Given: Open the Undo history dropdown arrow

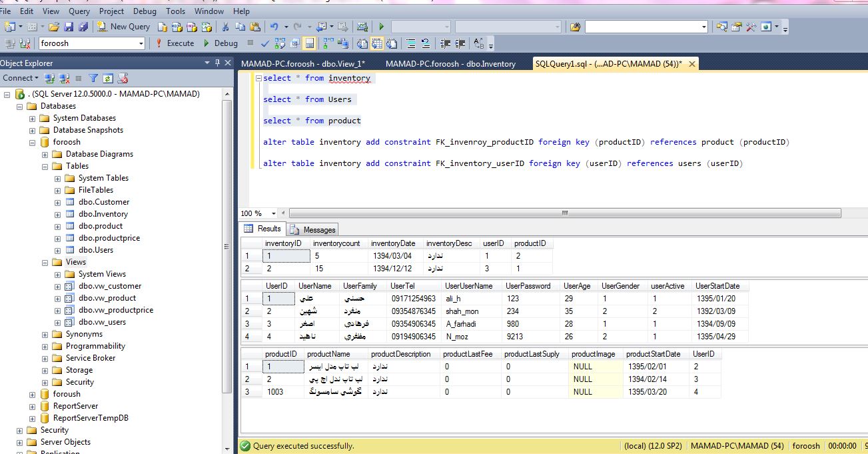Looking at the screenshot, I should 286,27.
